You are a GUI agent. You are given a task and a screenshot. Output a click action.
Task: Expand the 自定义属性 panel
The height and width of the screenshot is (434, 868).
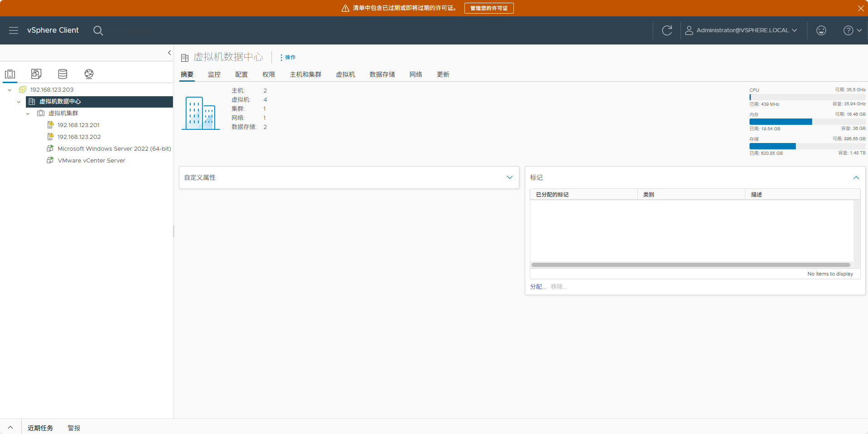[x=509, y=178]
